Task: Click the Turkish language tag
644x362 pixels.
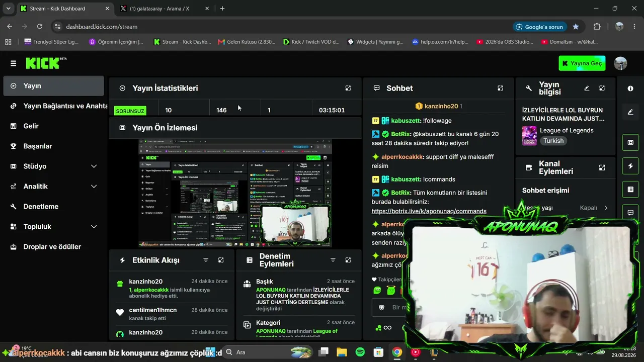Action: click(553, 141)
